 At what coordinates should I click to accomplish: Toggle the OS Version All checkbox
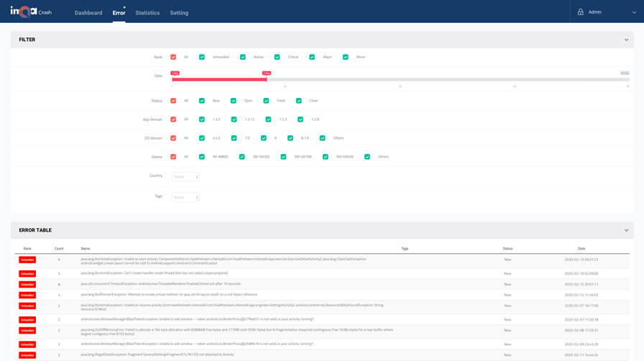(x=173, y=138)
